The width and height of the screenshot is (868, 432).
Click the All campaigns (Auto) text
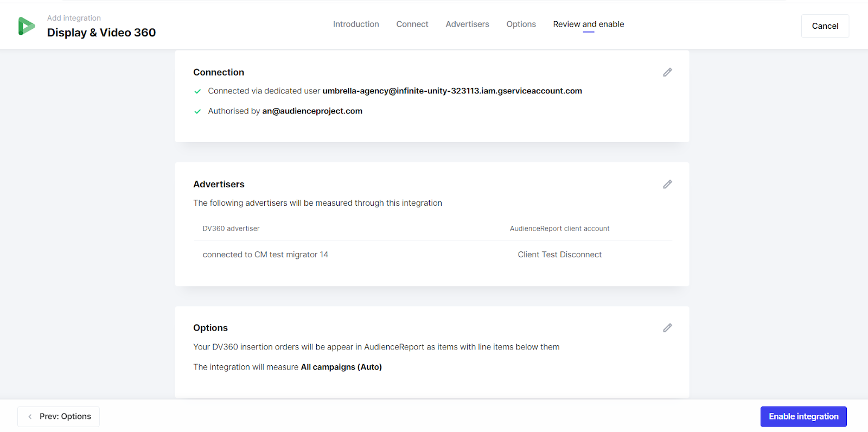tap(341, 367)
